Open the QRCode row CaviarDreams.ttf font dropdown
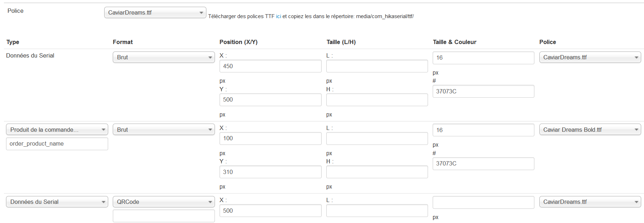Viewport: 644px width, 223px height. 590,202
